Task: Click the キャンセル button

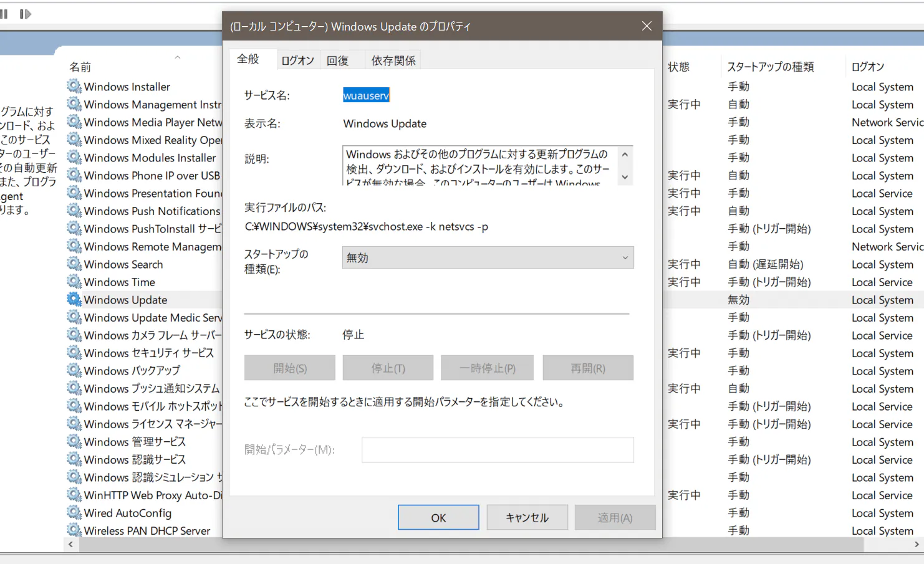Action: (527, 517)
